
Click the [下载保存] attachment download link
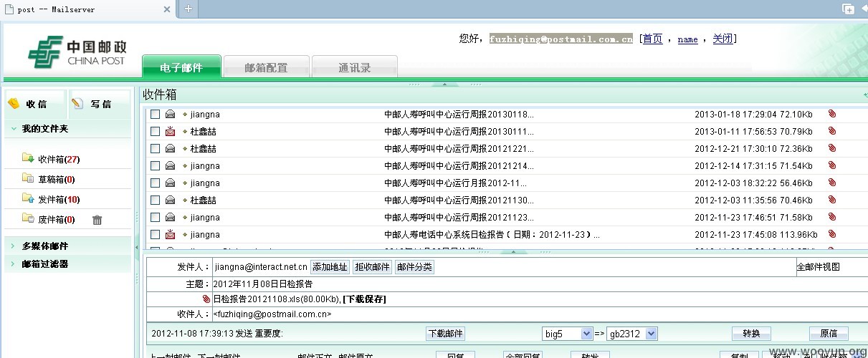(x=364, y=299)
